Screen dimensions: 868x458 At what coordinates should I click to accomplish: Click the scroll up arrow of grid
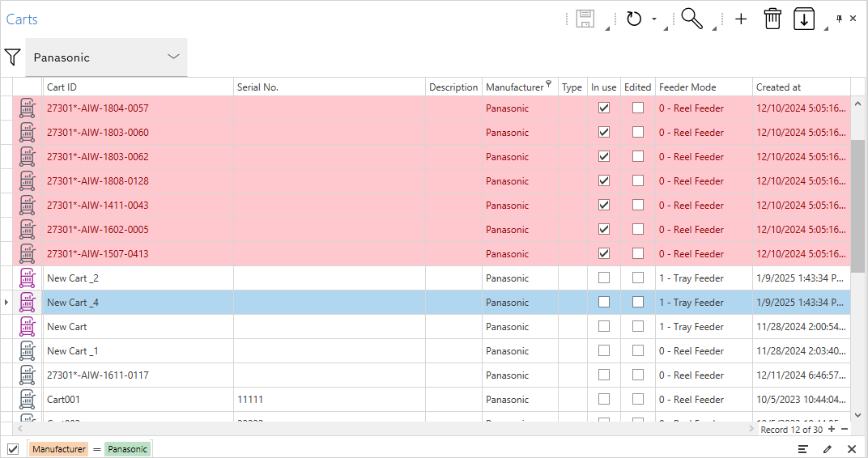pos(857,104)
